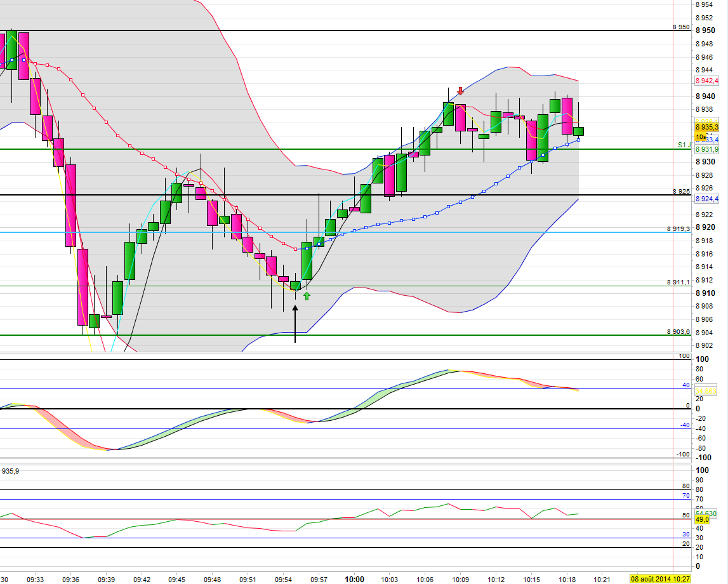
Task: Select the 8 903,6 level label
Action: tap(678, 332)
